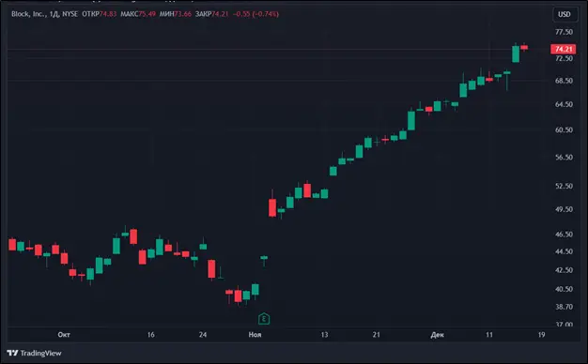Screen dimensions: 588x364
Task: Click the NYSE exchange label
Action: click(70, 14)
